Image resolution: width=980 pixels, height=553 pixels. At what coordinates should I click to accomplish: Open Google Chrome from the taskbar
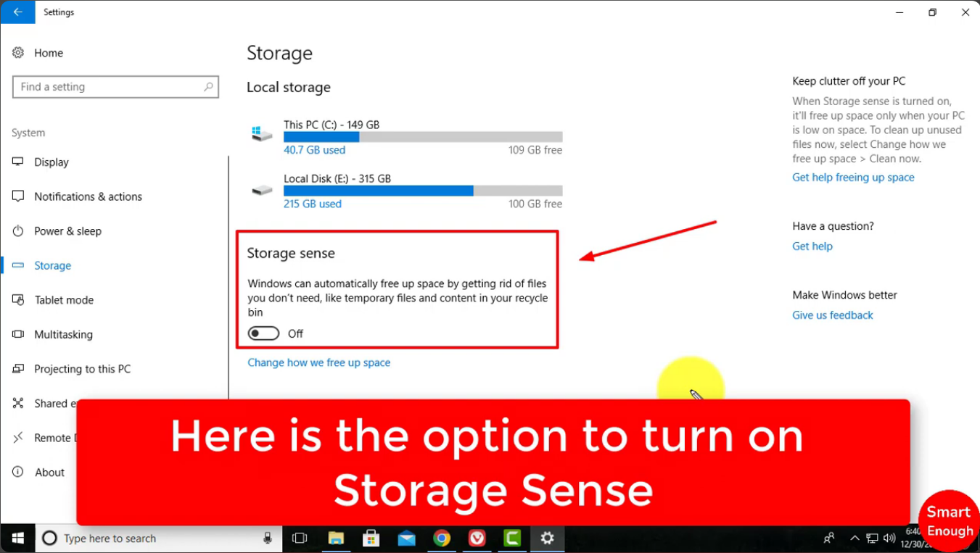pyautogui.click(x=442, y=539)
